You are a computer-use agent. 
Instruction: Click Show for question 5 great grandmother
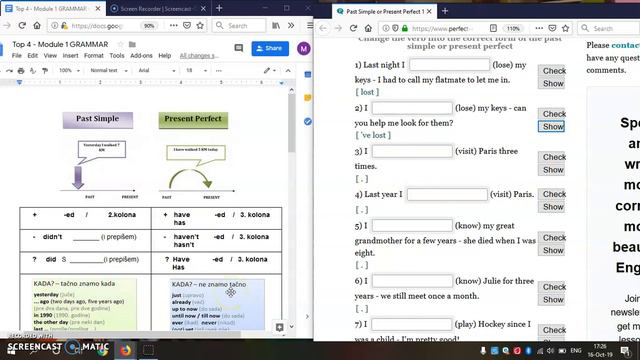(x=551, y=250)
